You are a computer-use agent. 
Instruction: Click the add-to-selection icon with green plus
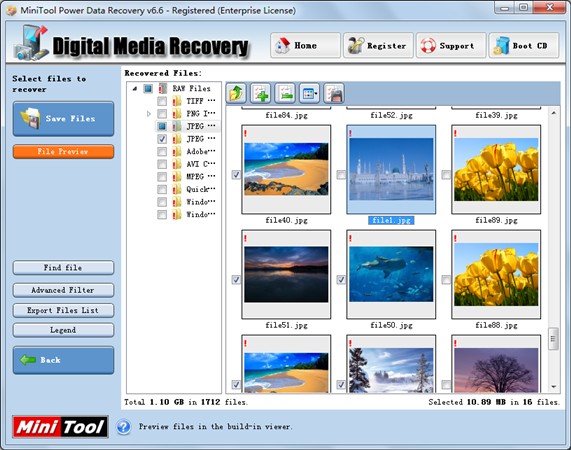tap(260, 93)
